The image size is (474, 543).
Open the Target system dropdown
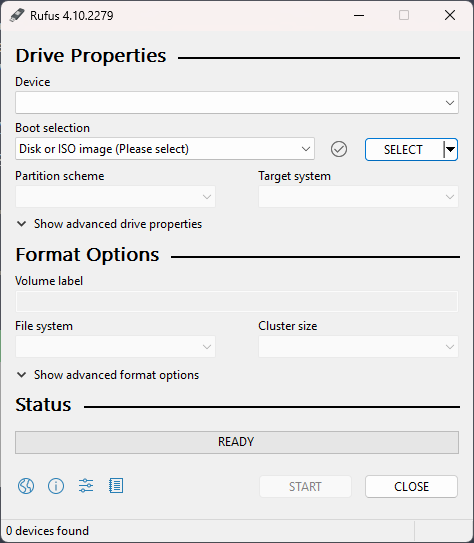pos(358,197)
